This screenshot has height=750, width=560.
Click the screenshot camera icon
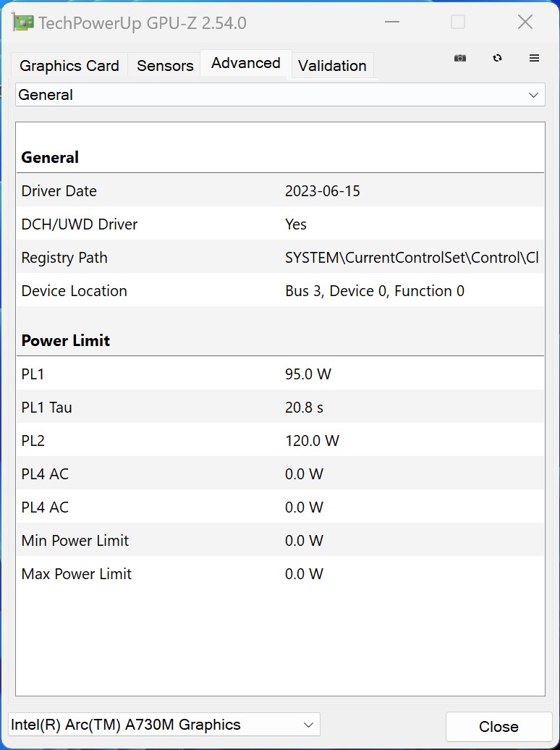click(x=460, y=58)
